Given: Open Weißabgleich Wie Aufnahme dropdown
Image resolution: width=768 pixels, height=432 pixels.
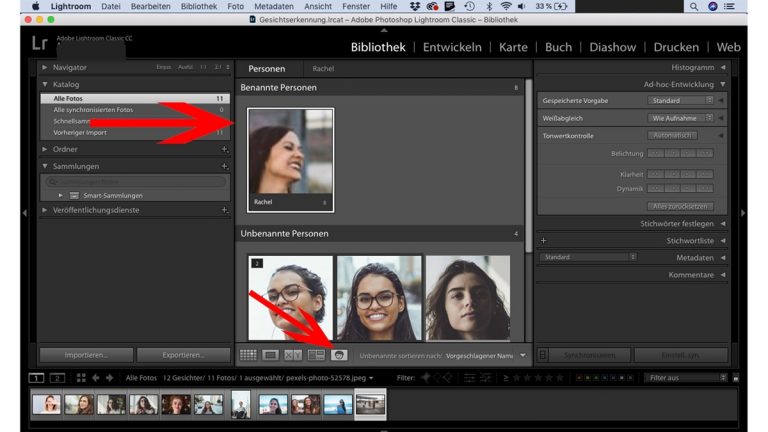Looking at the screenshot, I should click(680, 118).
